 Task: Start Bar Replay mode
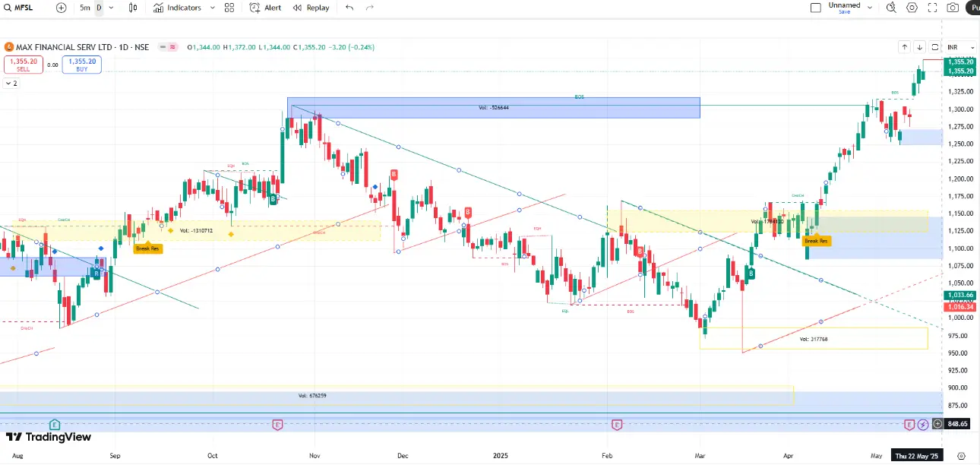tap(311, 8)
